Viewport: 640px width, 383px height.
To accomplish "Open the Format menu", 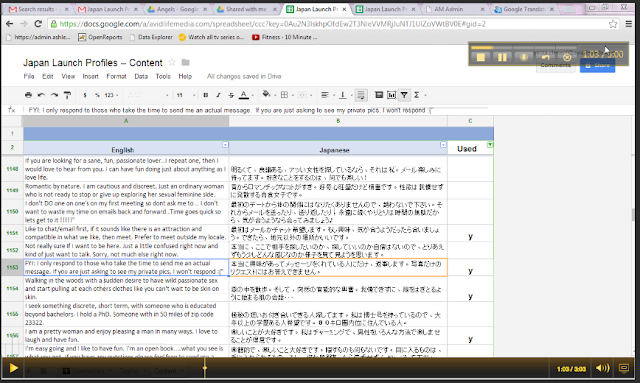I will [x=116, y=76].
